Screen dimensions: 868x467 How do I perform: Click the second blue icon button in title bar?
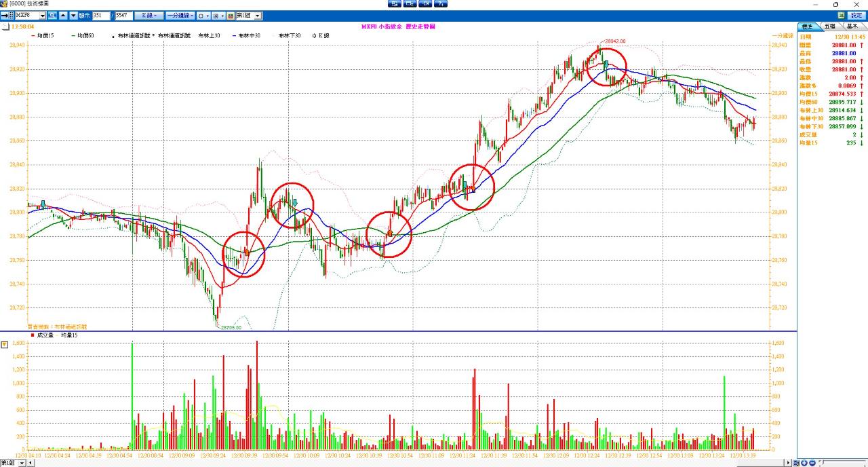point(410,4)
